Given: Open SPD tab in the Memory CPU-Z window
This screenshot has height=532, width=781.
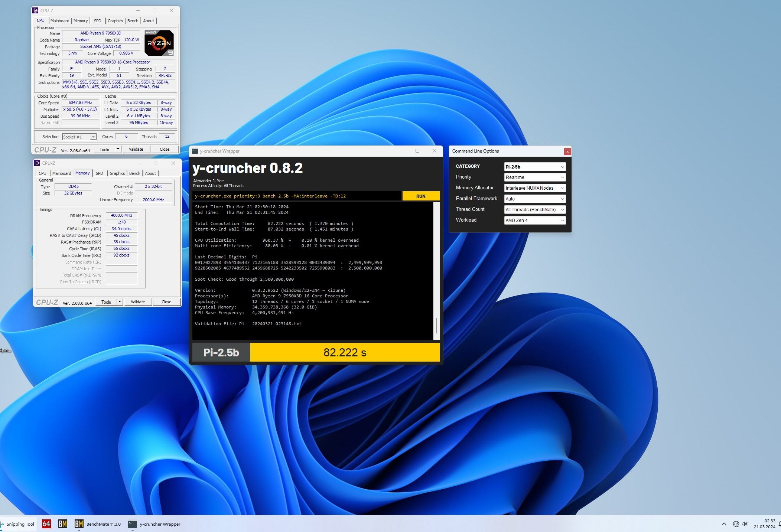Looking at the screenshot, I should [100, 173].
